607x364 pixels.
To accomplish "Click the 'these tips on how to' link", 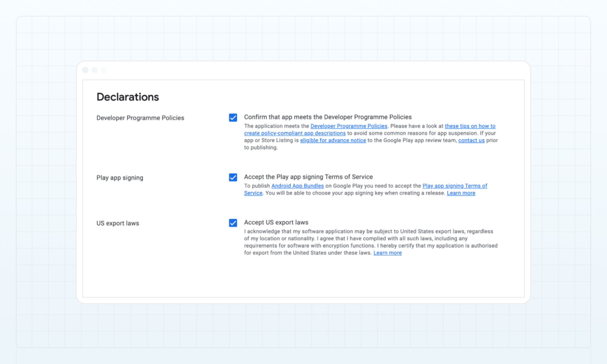I will pos(470,126).
